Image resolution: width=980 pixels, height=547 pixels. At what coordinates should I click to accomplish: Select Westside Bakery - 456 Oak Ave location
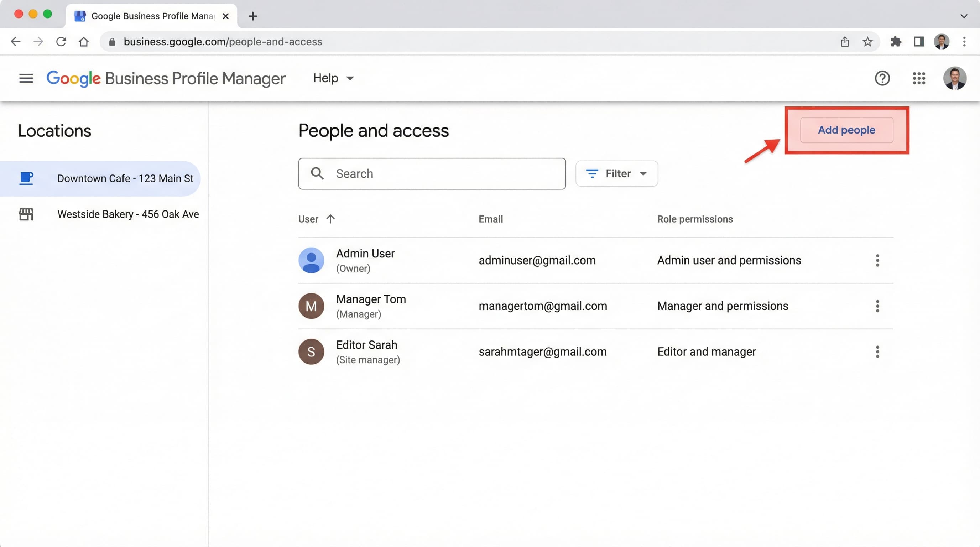click(100, 214)
